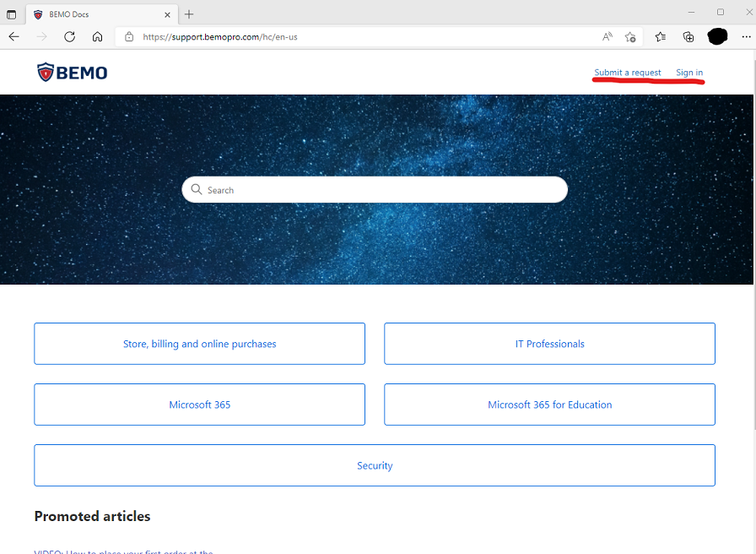
Task: Select the BEMO Docs browser tab
Action: click(102, 14)
